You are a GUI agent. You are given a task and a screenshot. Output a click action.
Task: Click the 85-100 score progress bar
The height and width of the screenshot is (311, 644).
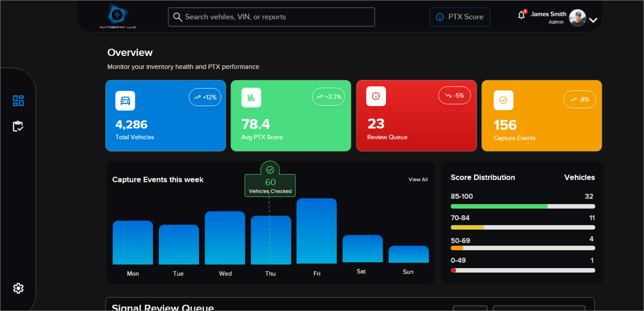(523, 206)
